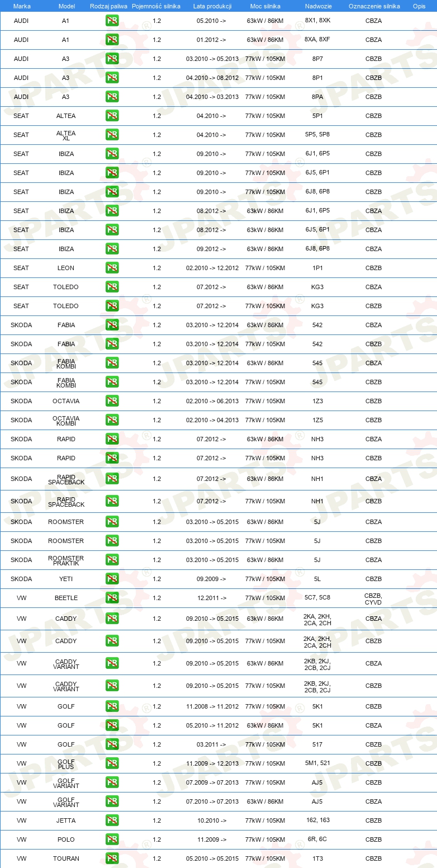The width and height of the screenshot is (437, 868).
Task: Click the fuel icon for Audi A3 8P7
Action: (x=112, y=59)
